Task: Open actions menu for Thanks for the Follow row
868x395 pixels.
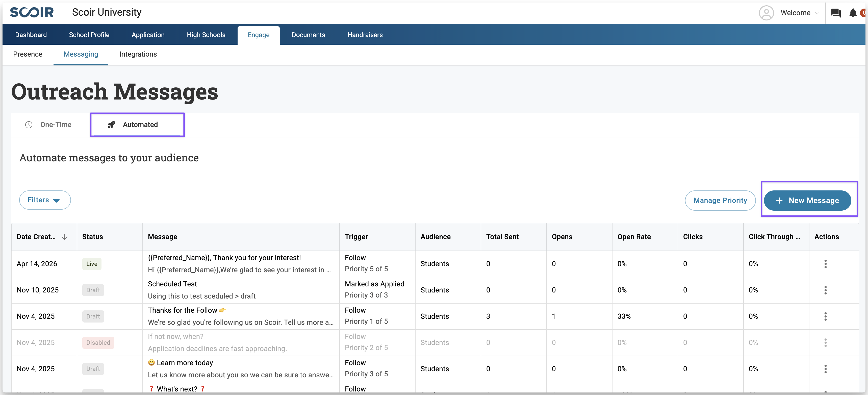Action: (x=825, y=316)
